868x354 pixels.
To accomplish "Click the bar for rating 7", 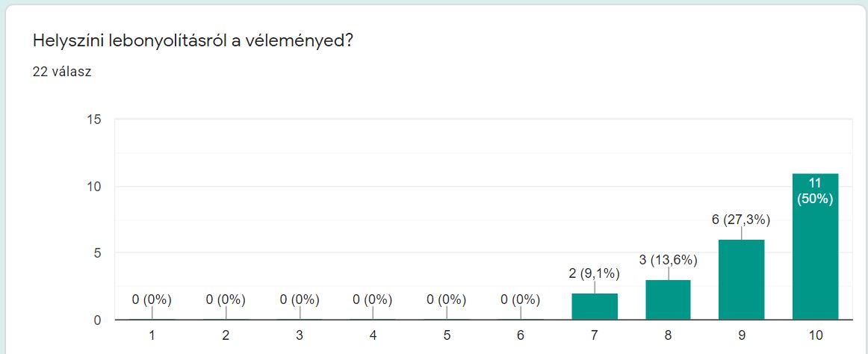I will tap(595, 306).
